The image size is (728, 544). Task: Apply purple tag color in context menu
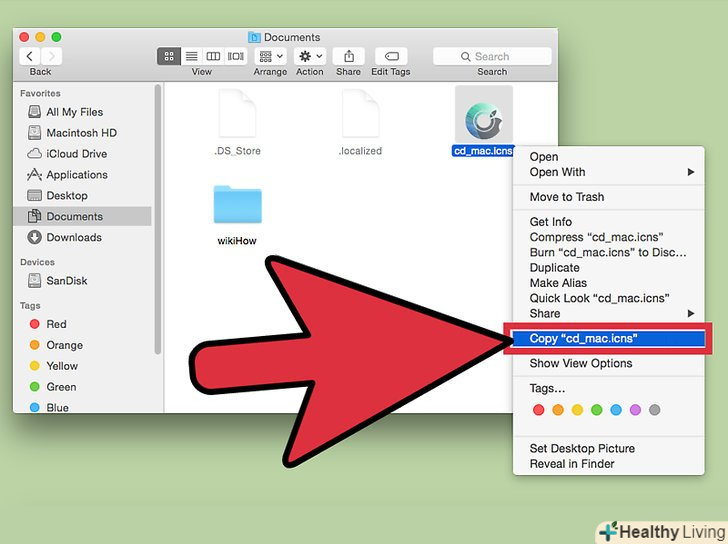635,410
